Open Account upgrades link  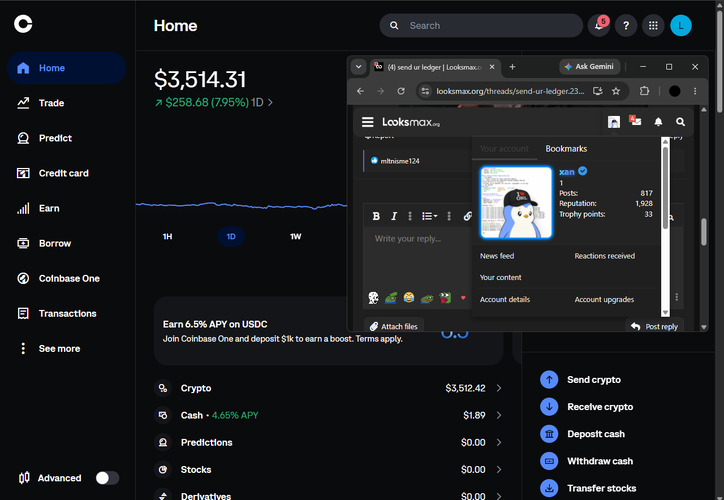tap(604, 300)
